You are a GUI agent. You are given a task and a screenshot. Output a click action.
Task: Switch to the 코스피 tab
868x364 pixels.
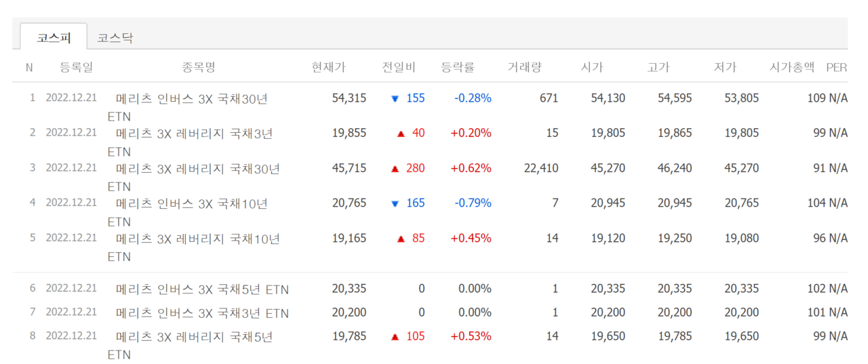(54, 37)
